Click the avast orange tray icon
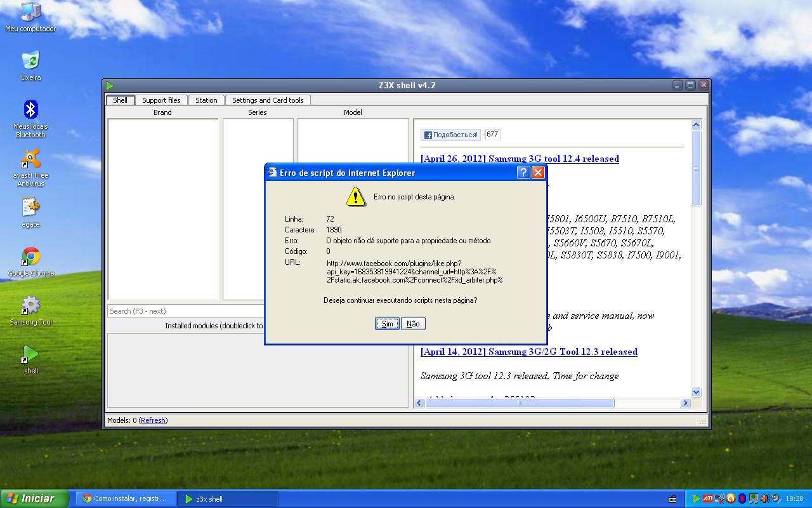Image resolution: width=812 pixels, height=508 pixels. 730,499
